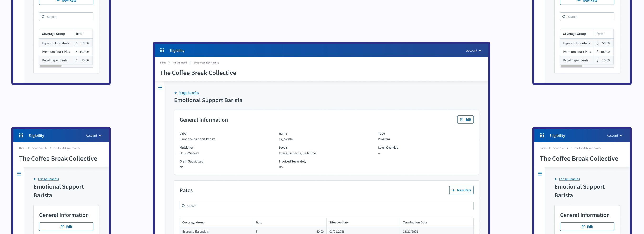Click the Rates search field in the center frame
644x234 pixels.
[326, 206]
